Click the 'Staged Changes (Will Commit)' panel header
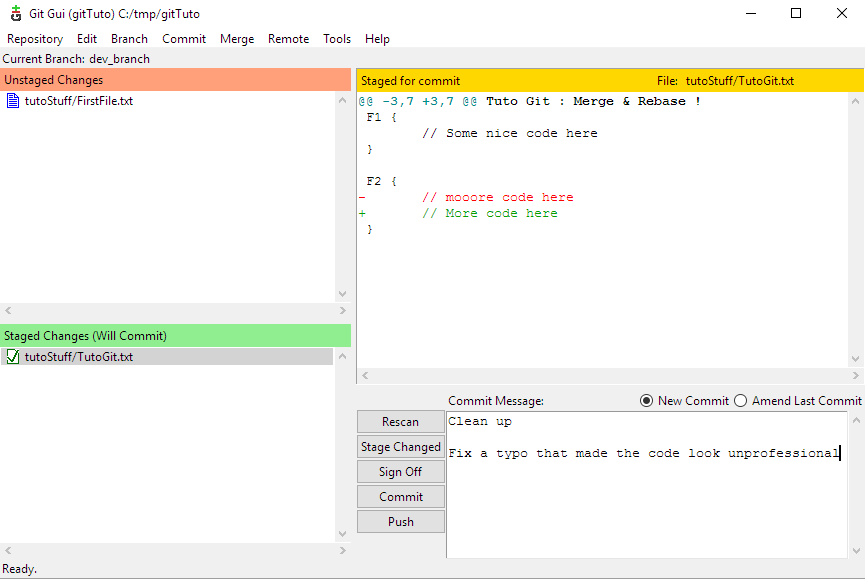The image size is (865, 579). [x=175, y=336]
